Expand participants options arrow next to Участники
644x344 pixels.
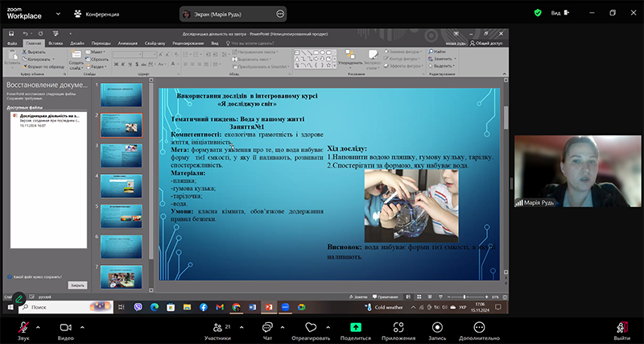click(241, 328)
